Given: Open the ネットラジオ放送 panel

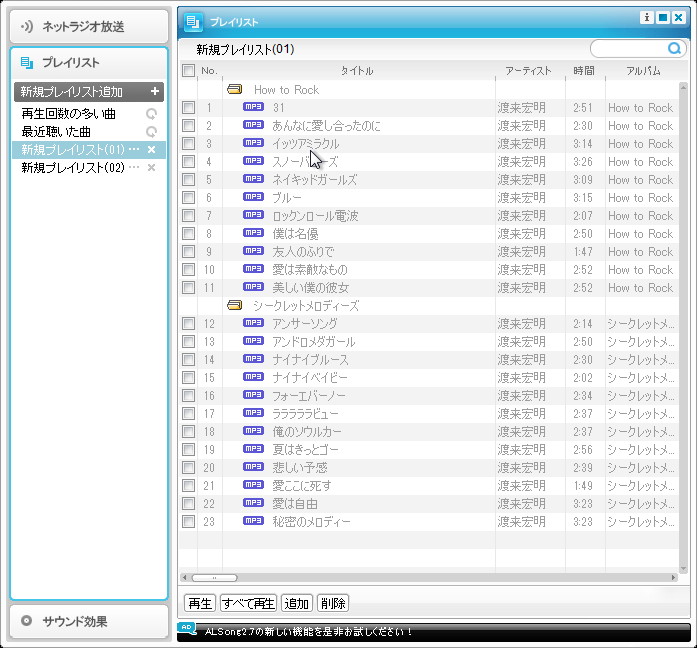Looking at the screenshot, I should [x=89, y=27].
